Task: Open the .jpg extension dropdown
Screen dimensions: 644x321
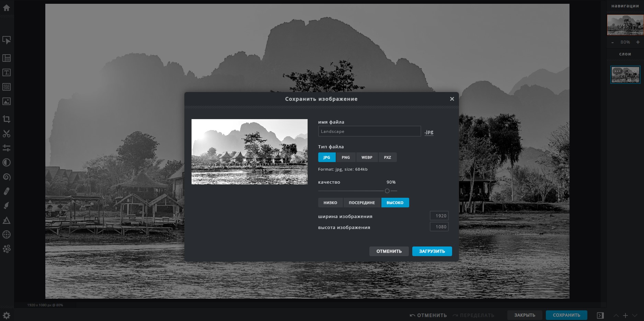Action: coord(429,132)
